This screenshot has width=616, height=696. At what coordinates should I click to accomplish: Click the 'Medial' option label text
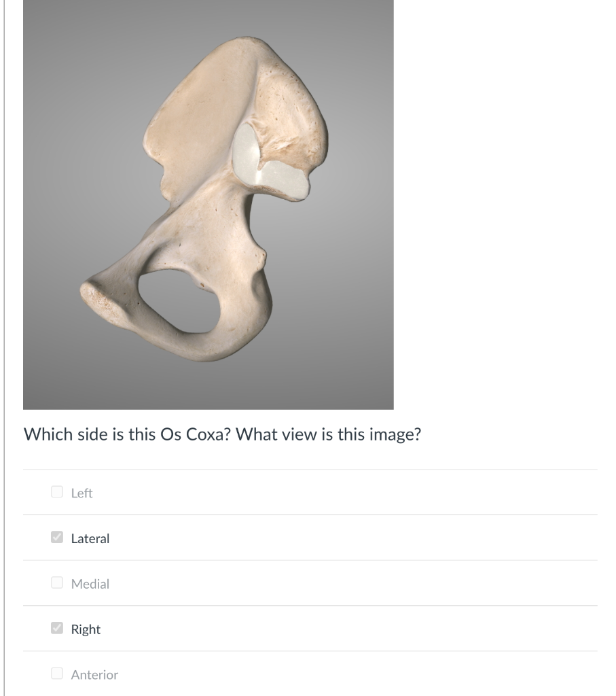(90, 583)
